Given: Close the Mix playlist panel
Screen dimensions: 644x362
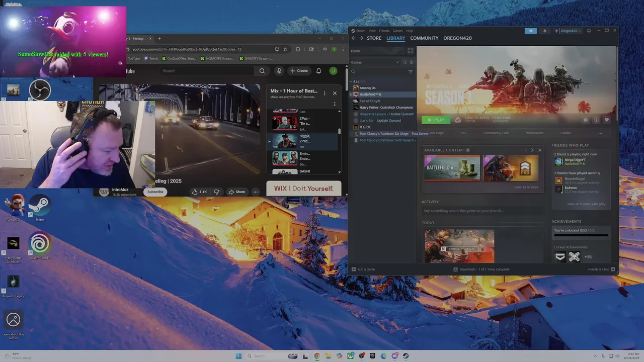Looking at the screenshot, I should tap(335, 93).
